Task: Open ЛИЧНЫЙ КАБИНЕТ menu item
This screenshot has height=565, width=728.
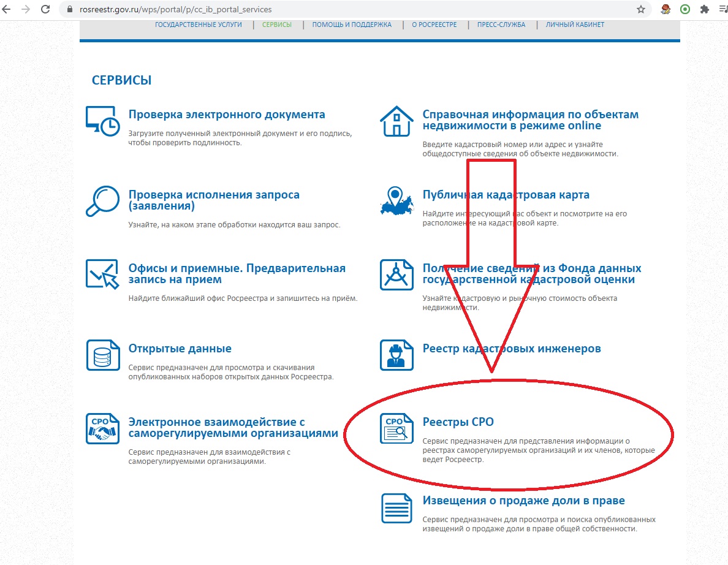Action: click(575, 25)
